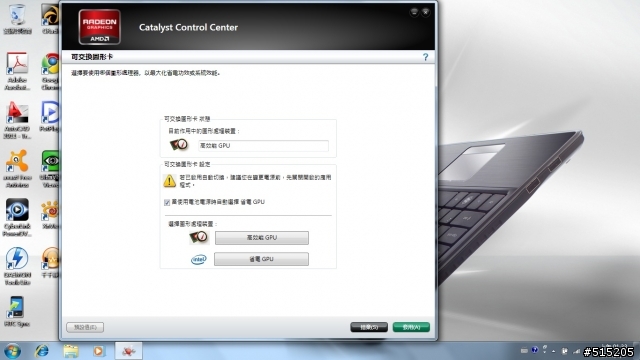Image resolution: width=640 pixels, height=360 pixels.
Task: Open Recycle Bin on the desktop
Action: pyautogui.click(x=17, y=18)
